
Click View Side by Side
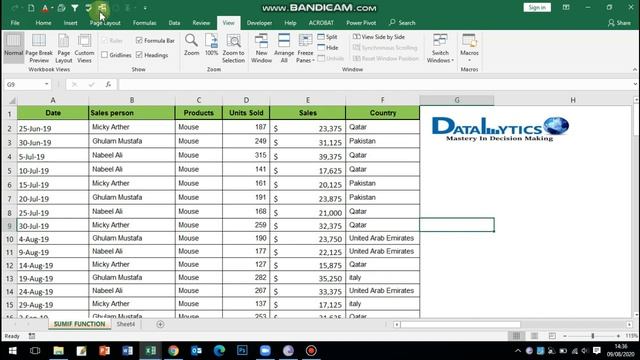379,37
